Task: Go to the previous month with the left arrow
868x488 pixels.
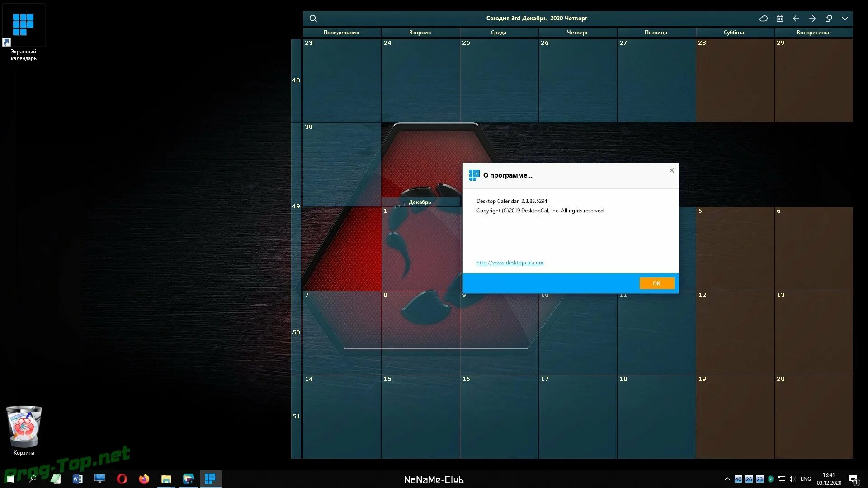Action: [x=796, y=19]
